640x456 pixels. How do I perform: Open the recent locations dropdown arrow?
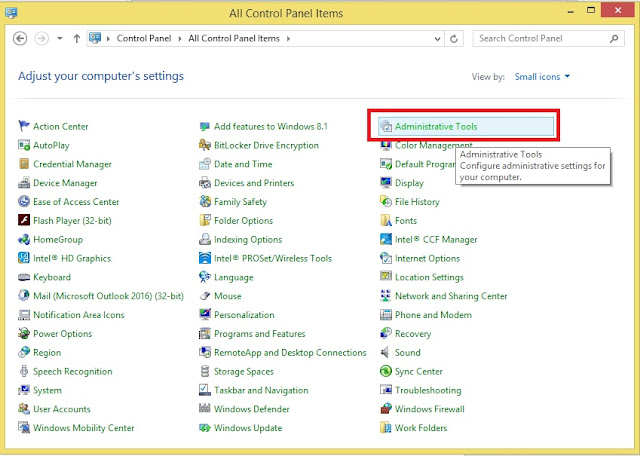(60, 38)
